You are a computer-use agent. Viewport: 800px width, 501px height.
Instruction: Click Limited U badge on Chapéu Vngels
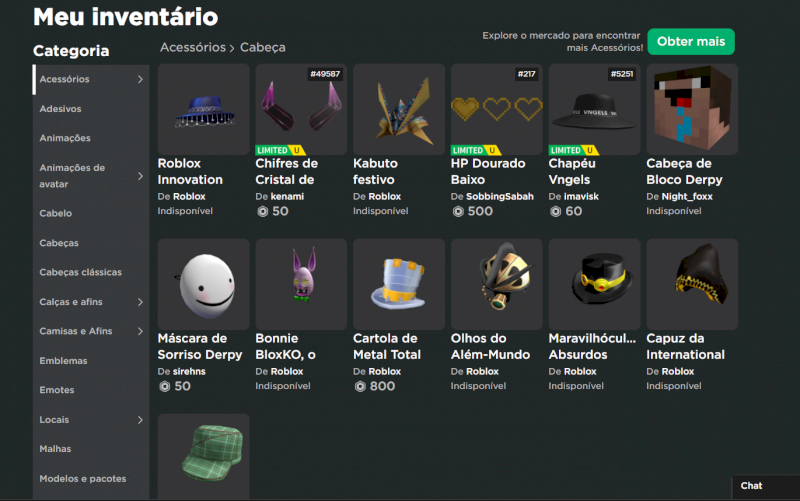573,150
